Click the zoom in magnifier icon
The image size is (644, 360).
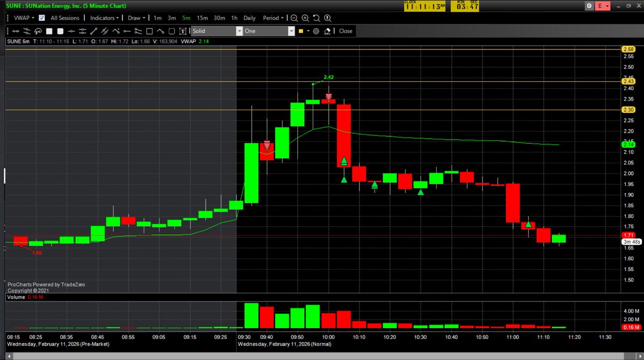click(305, 18)
